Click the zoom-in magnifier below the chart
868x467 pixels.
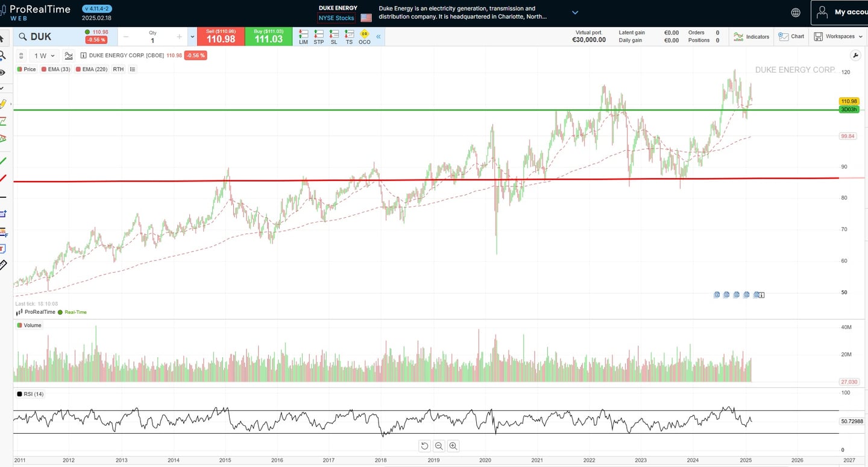(453, 446)
